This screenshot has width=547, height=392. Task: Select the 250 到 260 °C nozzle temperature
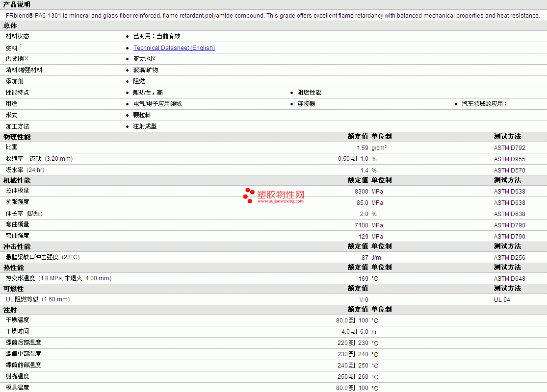click(x=358, y=377)
